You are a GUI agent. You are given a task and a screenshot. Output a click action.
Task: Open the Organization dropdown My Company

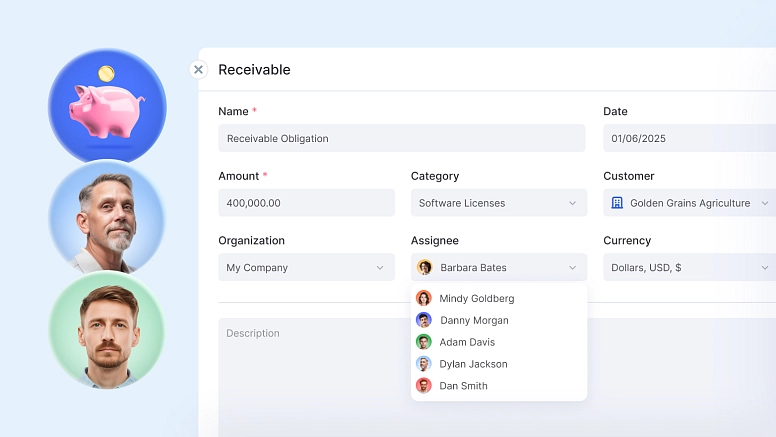[306, 267]
